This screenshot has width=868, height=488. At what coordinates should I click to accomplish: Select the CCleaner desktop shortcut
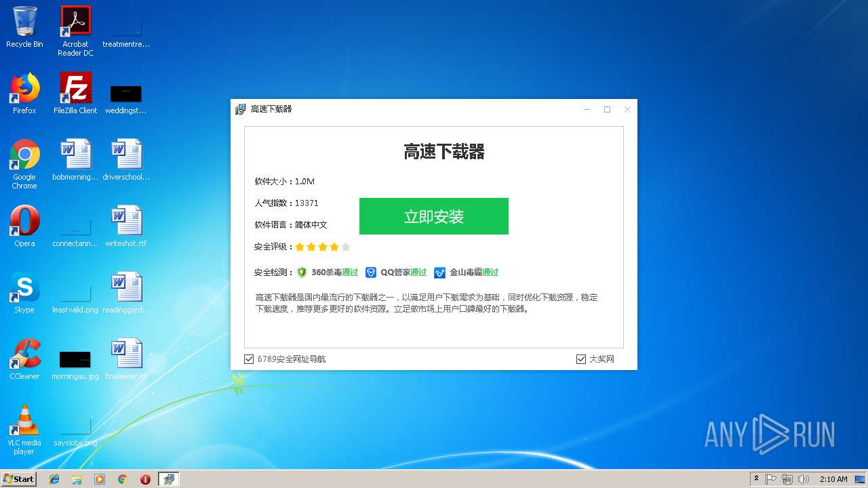pyautogui.click(x=24, y=359)
